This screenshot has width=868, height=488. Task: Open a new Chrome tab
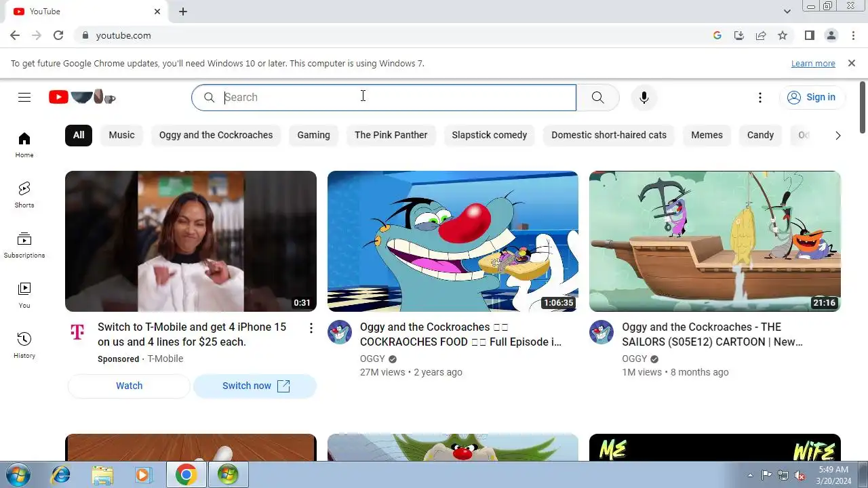(183, 12)
